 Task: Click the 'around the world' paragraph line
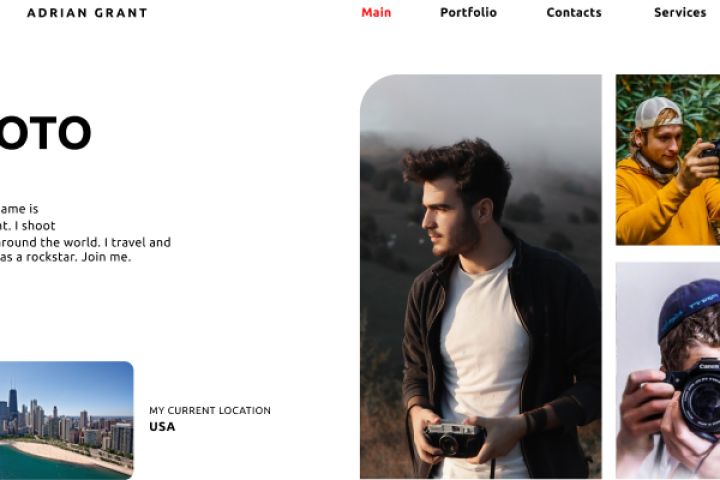85,242
